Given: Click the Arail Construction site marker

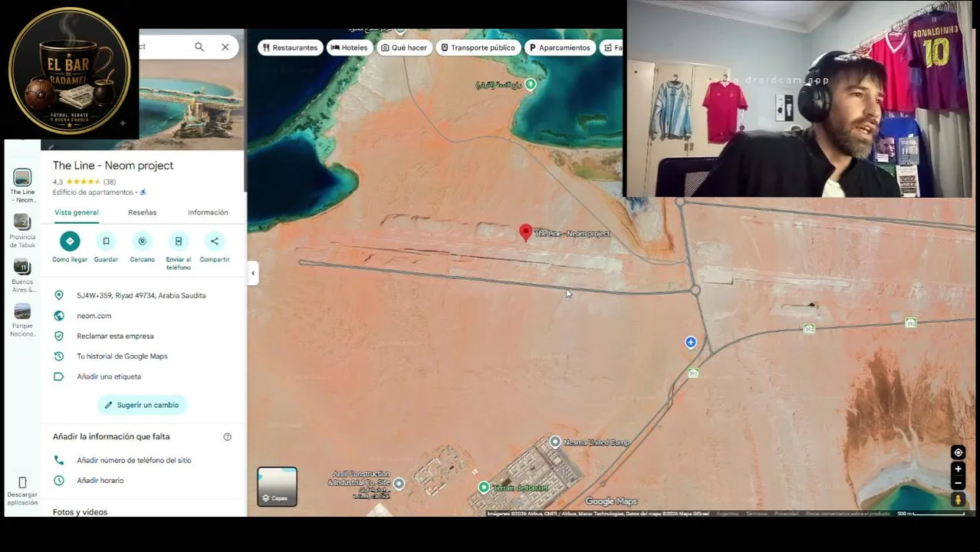Looking at the screenshot, I should coord(399,483).
